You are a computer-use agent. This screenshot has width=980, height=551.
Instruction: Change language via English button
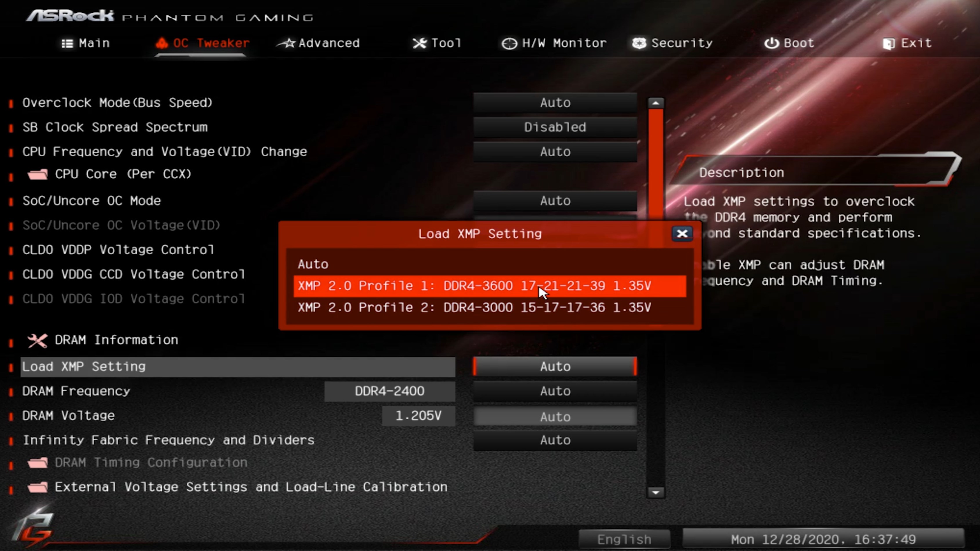pos(624,539)
